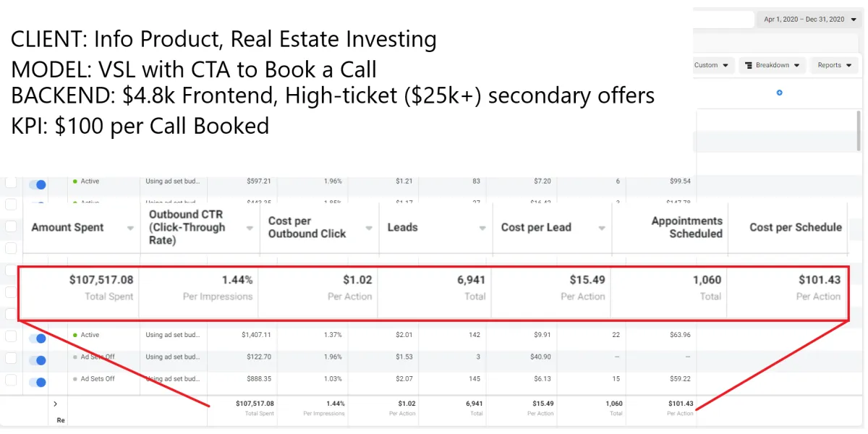868x434 pixels.
Task: Toggle the switch on the $122.70 row
Action: coord(37,359)
